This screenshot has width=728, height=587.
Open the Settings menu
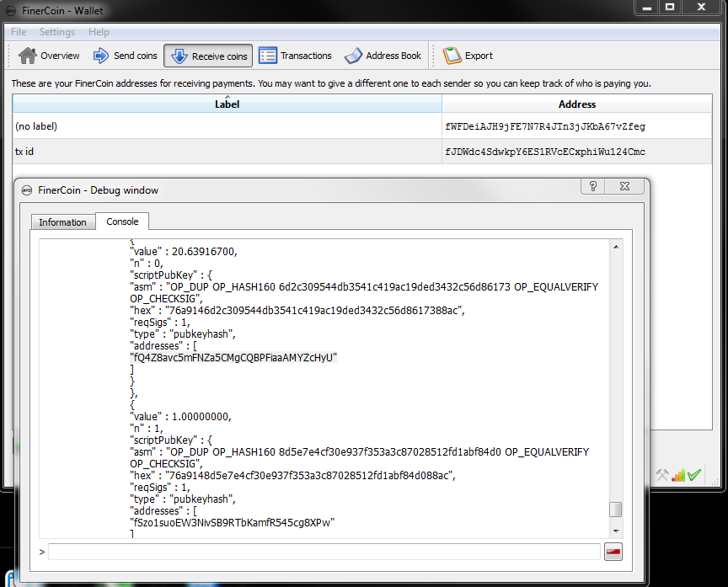pos(57,32)
